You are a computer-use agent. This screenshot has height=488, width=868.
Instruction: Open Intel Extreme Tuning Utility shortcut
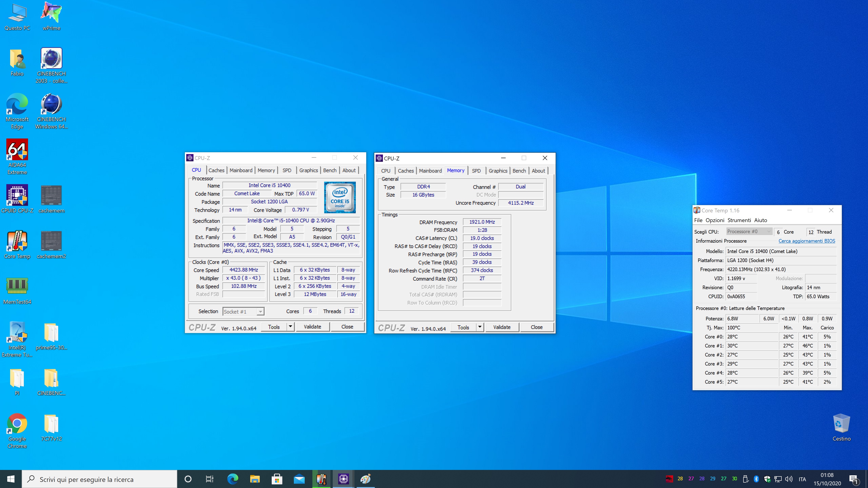coord(17,340)
